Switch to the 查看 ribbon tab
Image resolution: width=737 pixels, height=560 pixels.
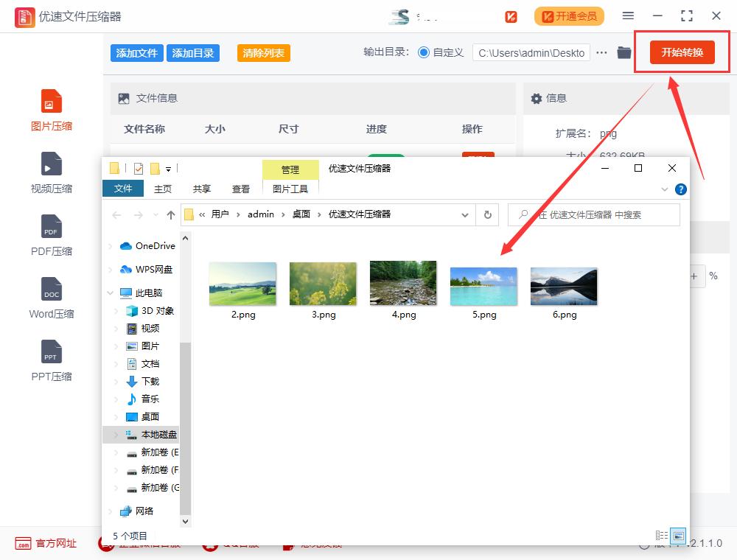click(x=241, y=189)
